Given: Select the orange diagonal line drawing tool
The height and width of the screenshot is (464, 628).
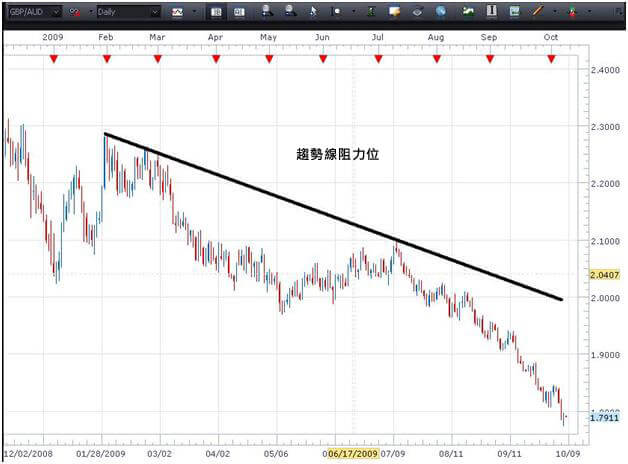Looking at the screenshot, I should (537, 12).
